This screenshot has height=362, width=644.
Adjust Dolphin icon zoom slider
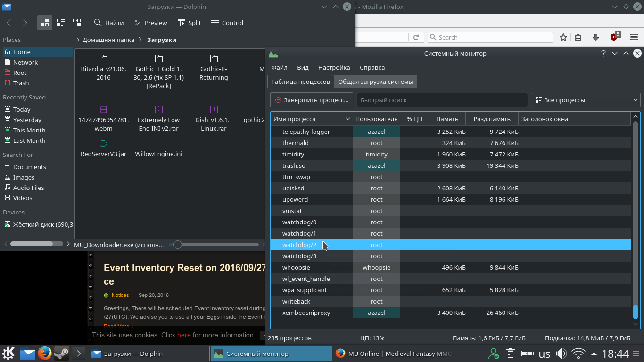pos(178,245)
